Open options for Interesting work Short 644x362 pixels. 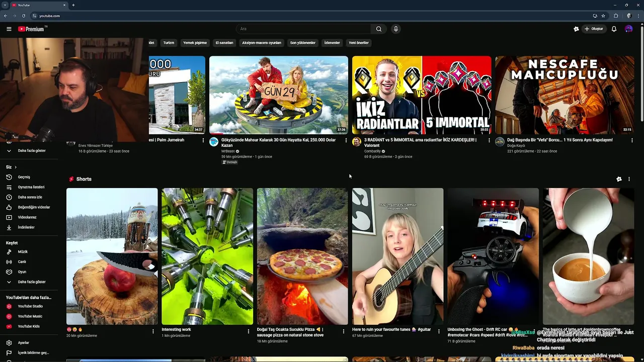point(248,331)
